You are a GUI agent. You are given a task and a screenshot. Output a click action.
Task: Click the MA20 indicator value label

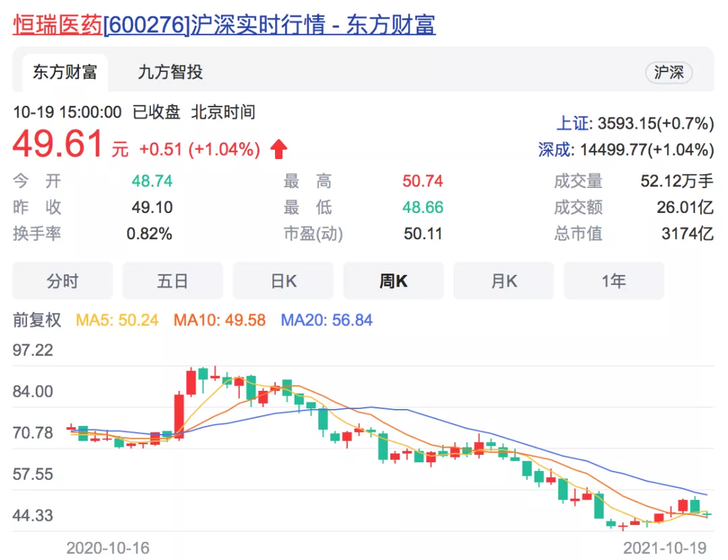point(327,319)
